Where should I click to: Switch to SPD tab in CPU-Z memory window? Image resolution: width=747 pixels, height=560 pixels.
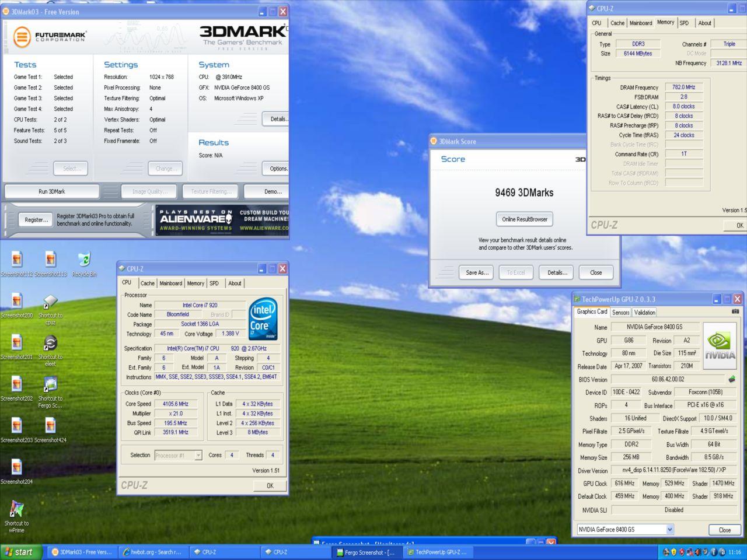tap(684, 23)
